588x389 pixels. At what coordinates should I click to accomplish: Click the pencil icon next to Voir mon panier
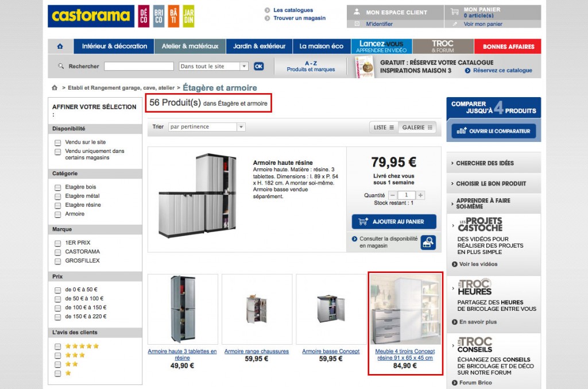point(455,24)
